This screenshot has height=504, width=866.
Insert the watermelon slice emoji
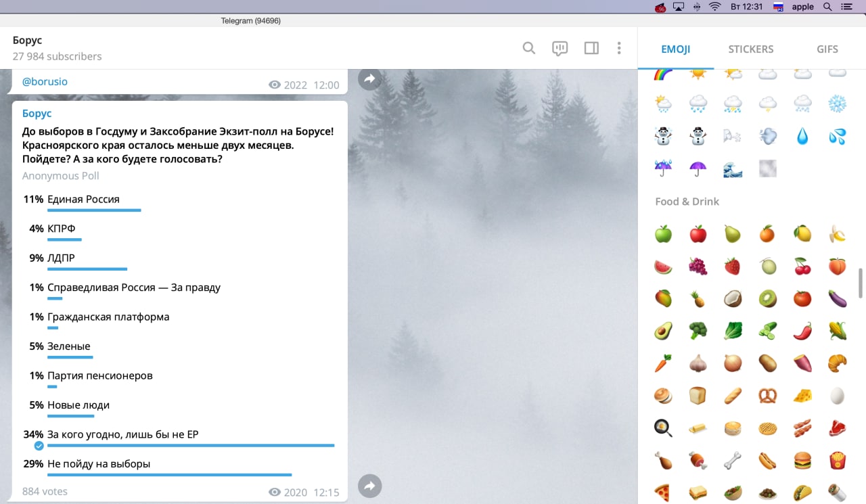663,267
